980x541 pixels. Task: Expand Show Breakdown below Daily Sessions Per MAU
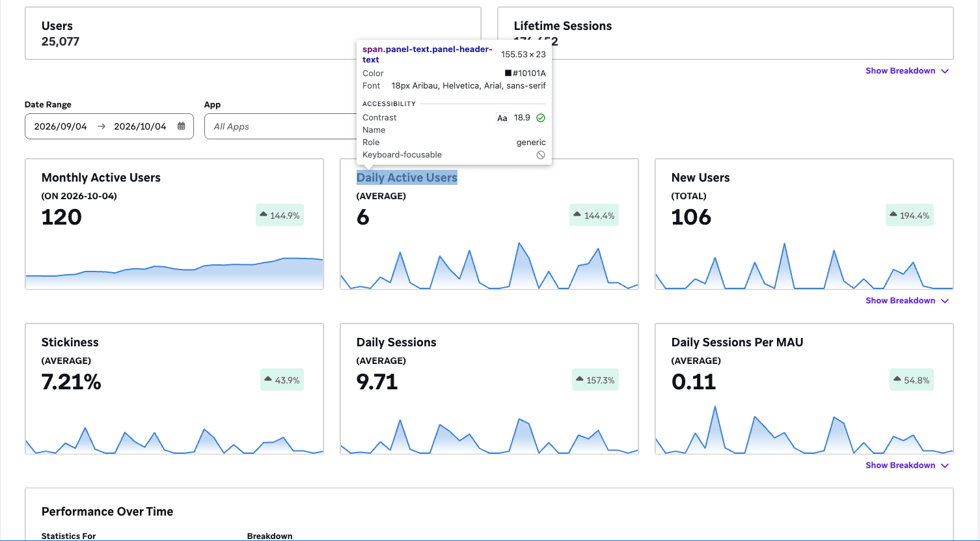(907, 465)
